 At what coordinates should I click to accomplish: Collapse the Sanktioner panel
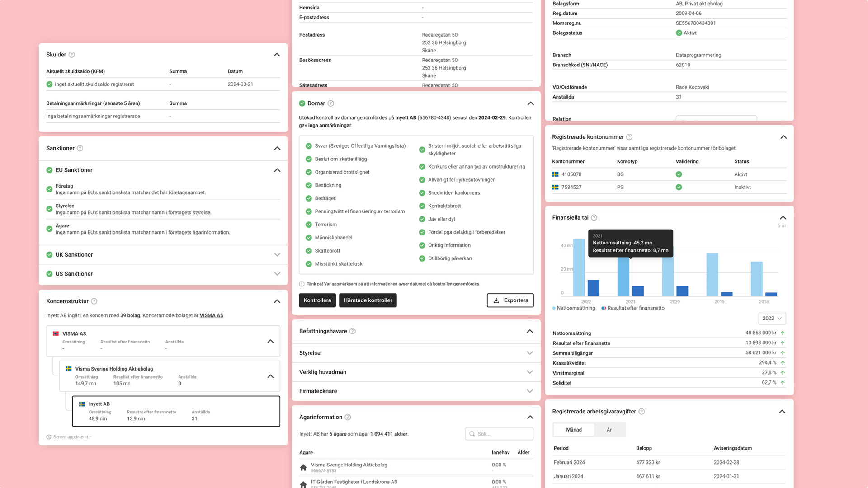coord(277,148)
